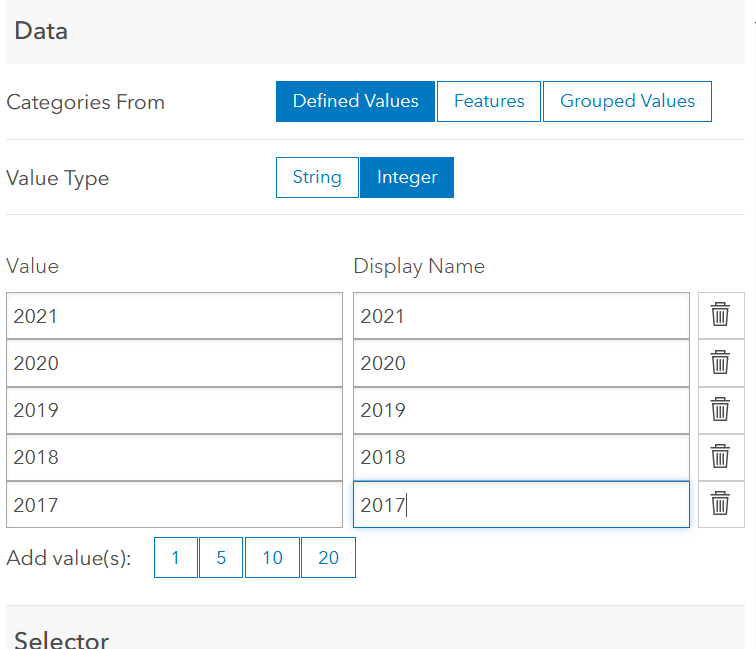Delete the 2020 value row
The image size is (756, 649).
(x=720, y=362)
